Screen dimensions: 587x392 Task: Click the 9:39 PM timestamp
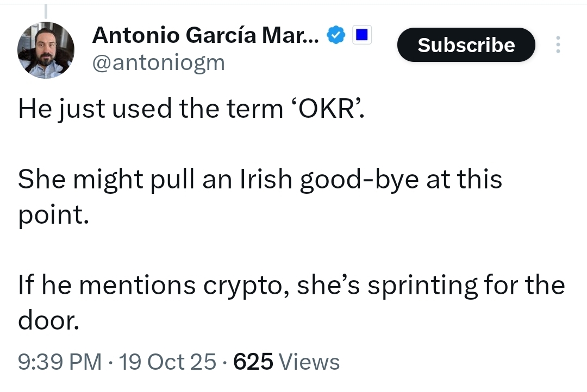[60, 362]
